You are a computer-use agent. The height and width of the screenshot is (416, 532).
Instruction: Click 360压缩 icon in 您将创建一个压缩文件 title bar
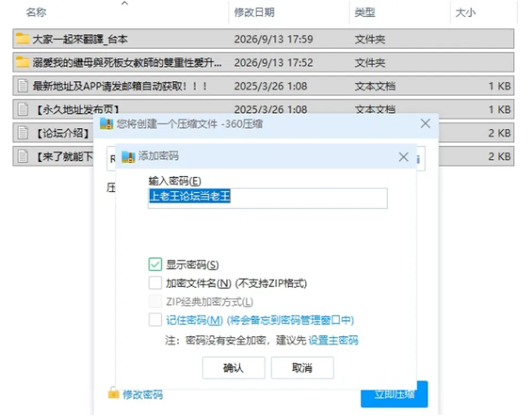106,124
